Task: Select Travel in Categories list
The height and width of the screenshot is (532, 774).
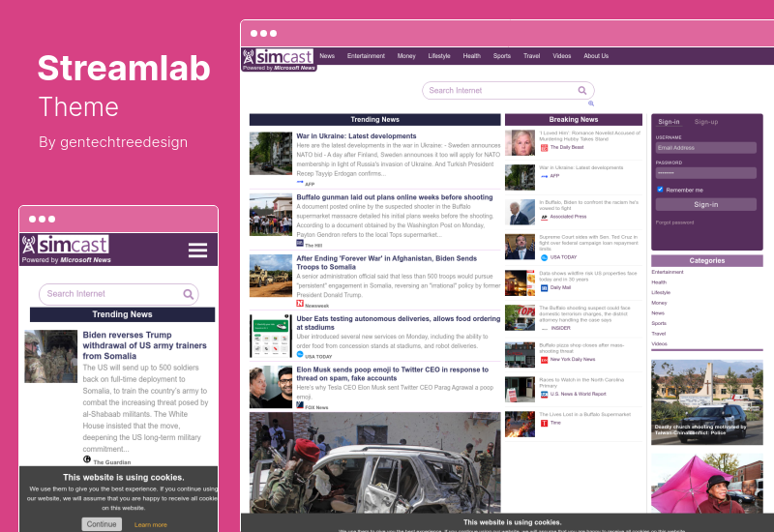Action: point(659,334)
